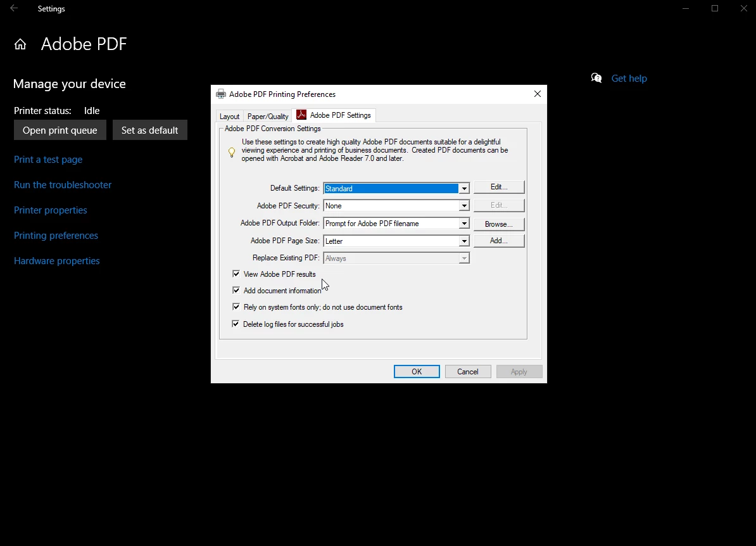
Task: Toggle View Adobe PDF results checkbox
Action: (236, 274)
